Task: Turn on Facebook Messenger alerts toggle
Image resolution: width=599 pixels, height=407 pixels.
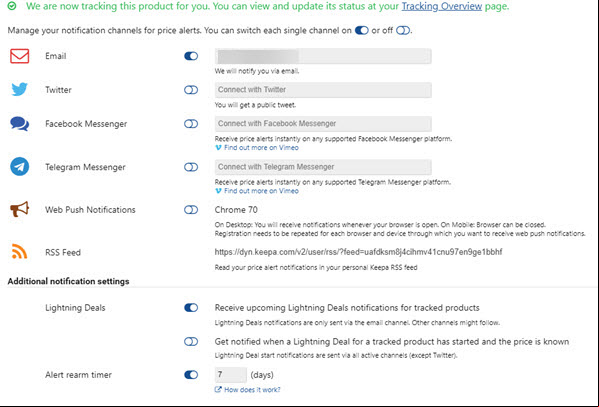Action: tap(191, 124)
